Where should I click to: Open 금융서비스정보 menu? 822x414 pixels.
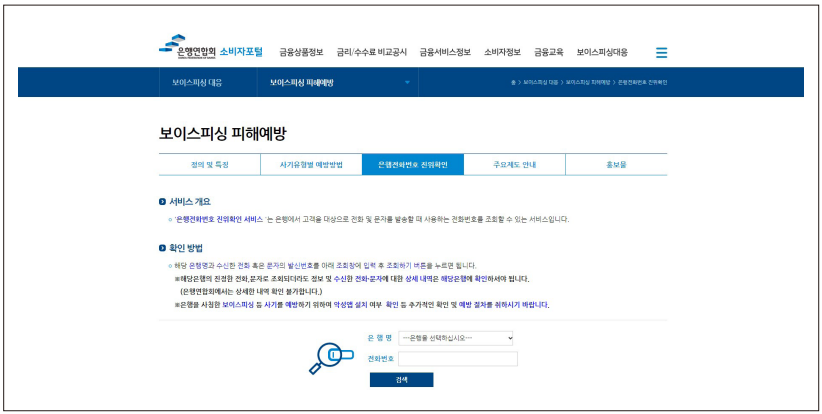coord(445,52)
